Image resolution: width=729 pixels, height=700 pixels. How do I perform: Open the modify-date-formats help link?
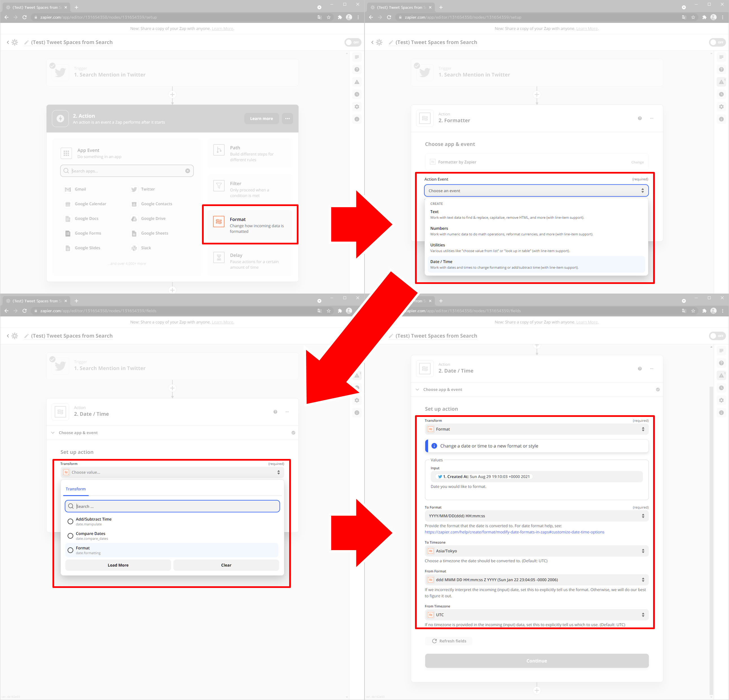pos(514,532)
